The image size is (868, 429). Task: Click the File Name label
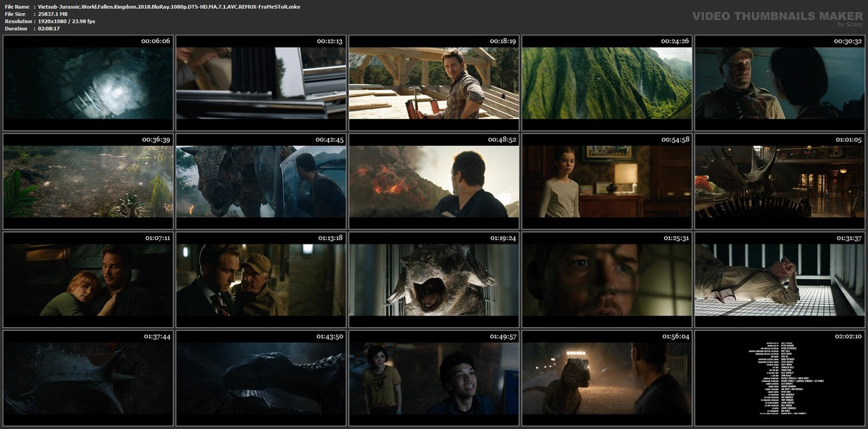click(x=16, y=7)
